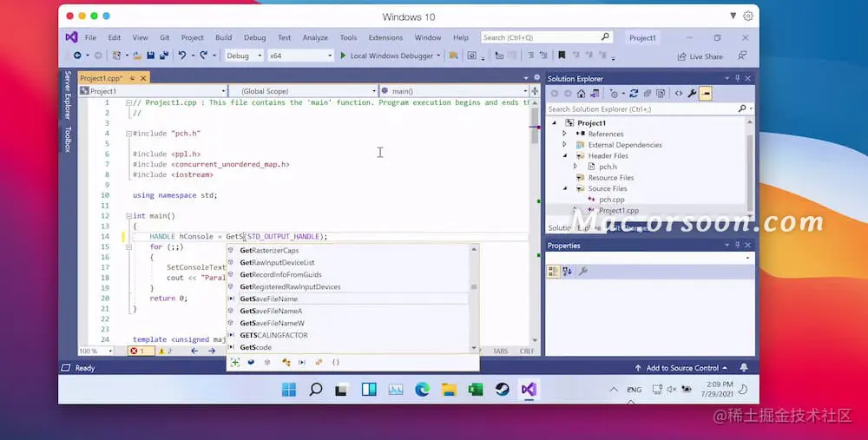Select GETSCALINGFACTOR in the IntelliSense list
This screenshot has width=868, height=440.
(273, 335)
